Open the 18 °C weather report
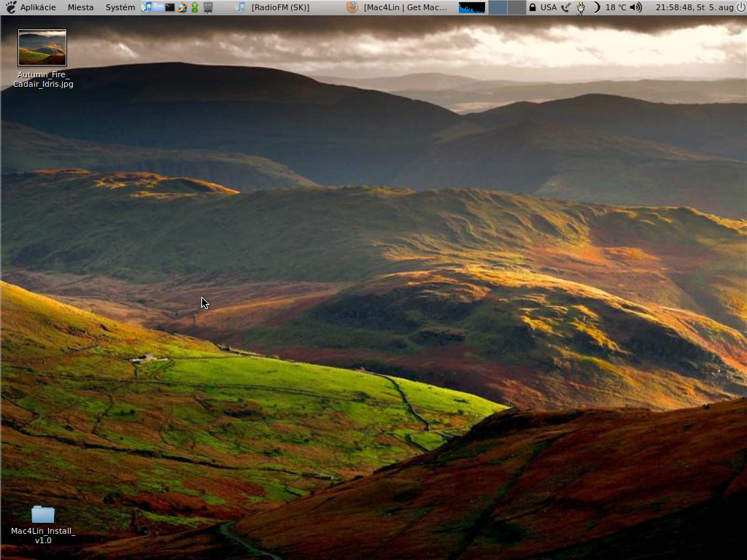The height and width of the screenshot is (560, 747). pyautogui.click(x=616, y=7)
